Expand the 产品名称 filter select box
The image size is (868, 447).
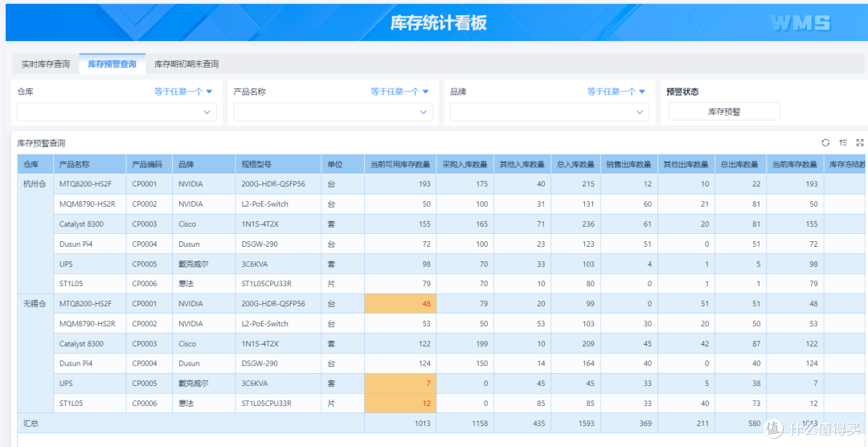(334, 112)
